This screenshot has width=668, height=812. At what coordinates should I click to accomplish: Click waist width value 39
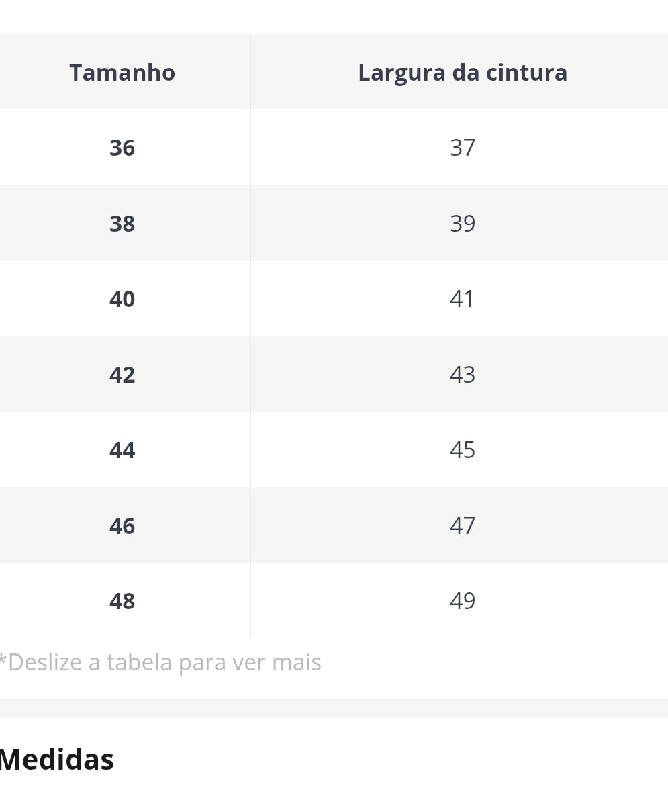click(463, 223)
